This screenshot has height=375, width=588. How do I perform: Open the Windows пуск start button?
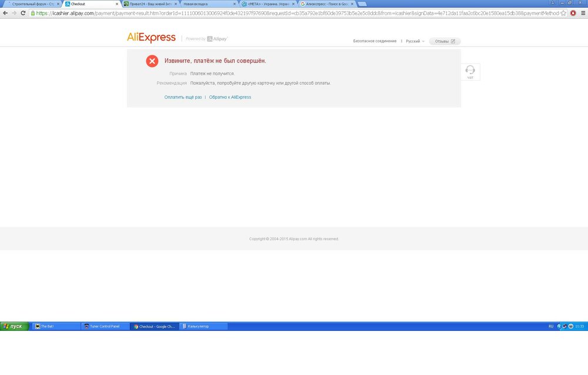click(x=14, y=326)
